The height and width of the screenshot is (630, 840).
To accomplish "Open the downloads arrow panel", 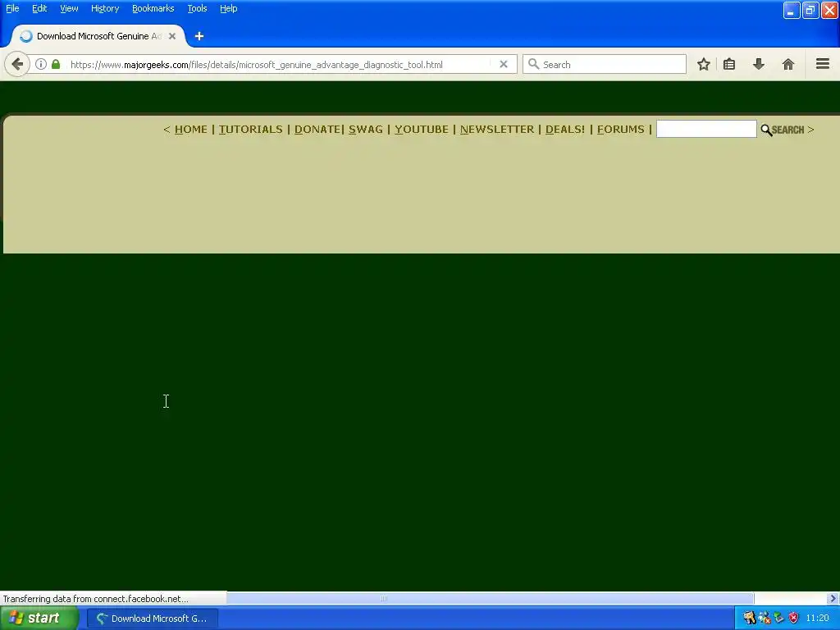I will [x=759, y=64].
